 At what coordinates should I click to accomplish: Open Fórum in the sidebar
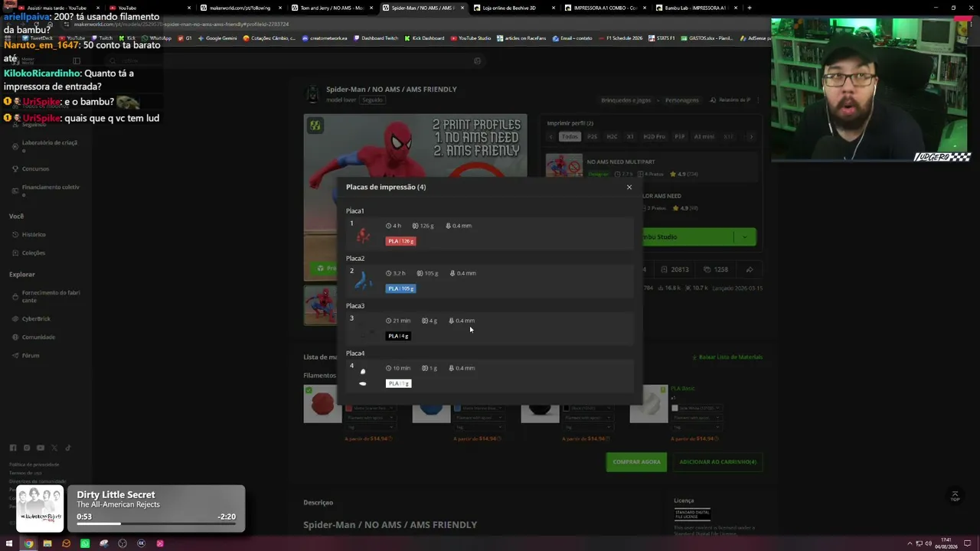(31, 355)
